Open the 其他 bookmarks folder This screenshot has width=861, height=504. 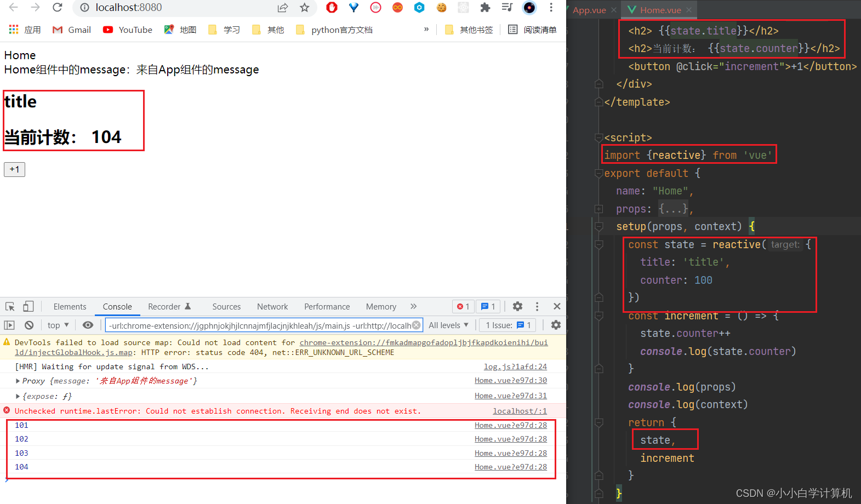tap(268, 30)
